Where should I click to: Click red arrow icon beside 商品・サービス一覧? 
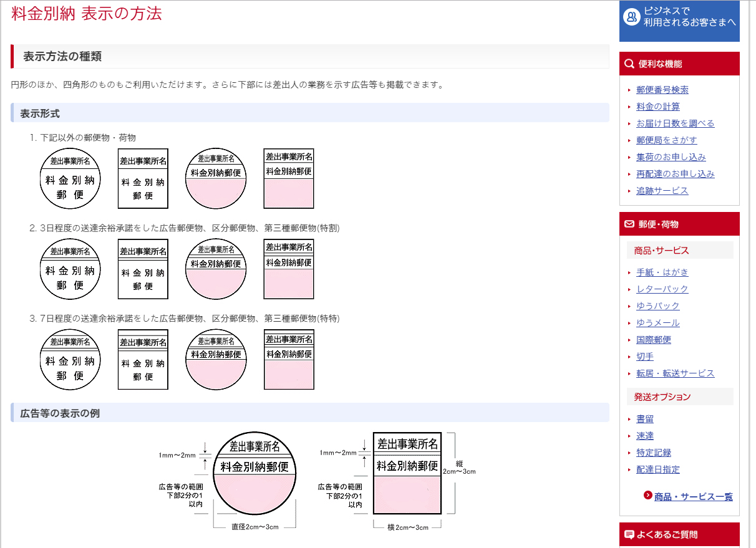pos(647,496)
